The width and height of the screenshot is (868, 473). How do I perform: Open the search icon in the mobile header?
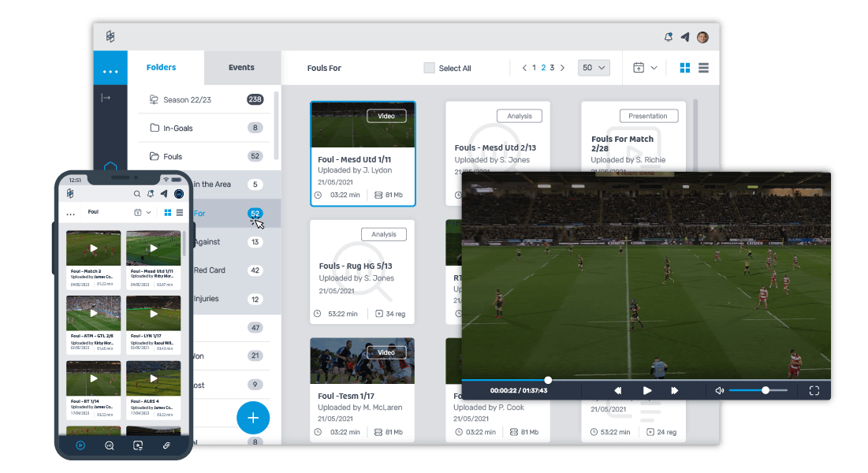pyautogui.click(x=137, y=194)
